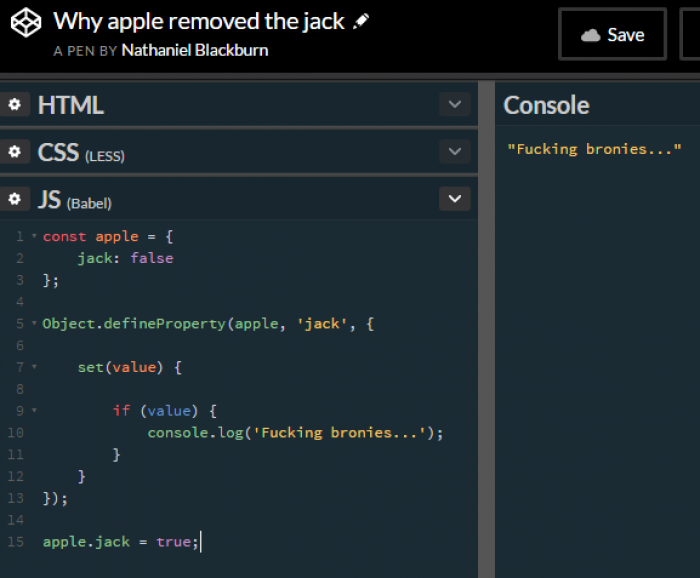Image resolution: width=700 pixels, height=578 pixels.
Task: Place cursor on 'const apple = {' line
Action: (108, 237)
